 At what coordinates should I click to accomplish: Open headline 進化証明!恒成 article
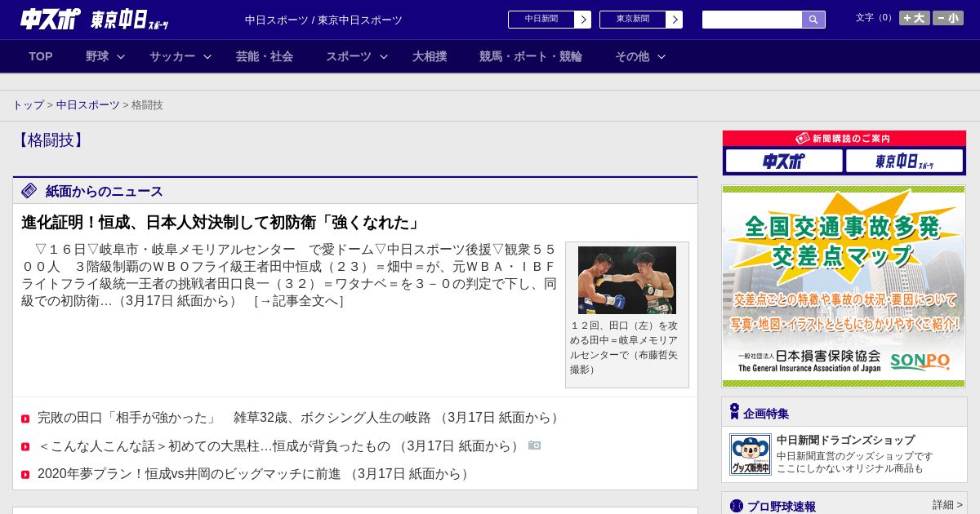click(x=222, y=223)
